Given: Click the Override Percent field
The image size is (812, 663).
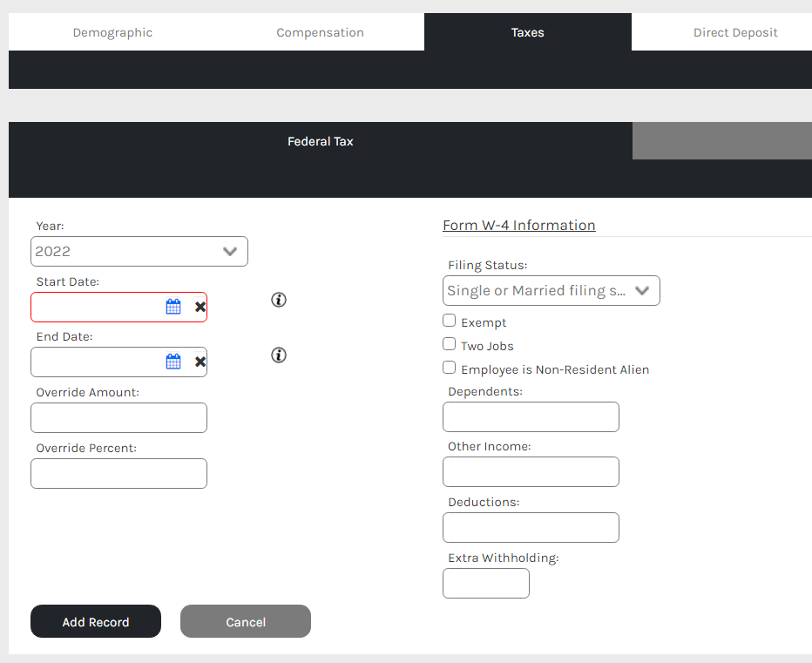Looking at the screenshot, I should [118, 473].
